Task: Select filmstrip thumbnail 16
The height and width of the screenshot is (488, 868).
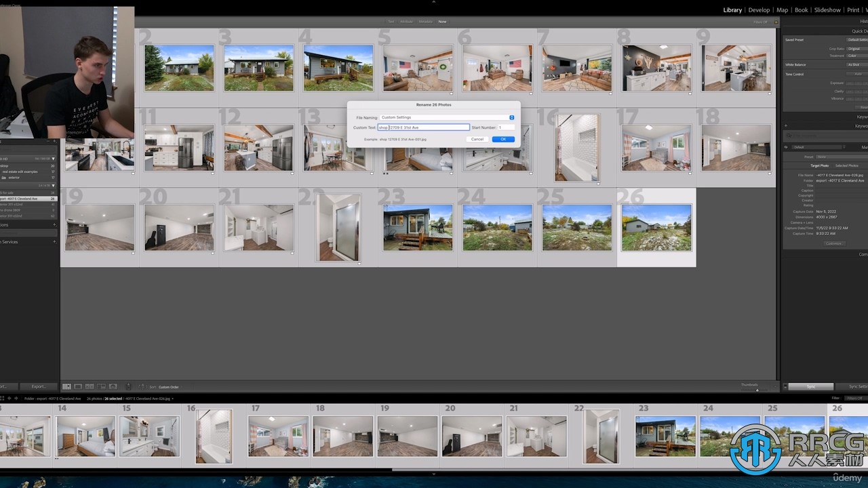Action: (x=214, y=436)
